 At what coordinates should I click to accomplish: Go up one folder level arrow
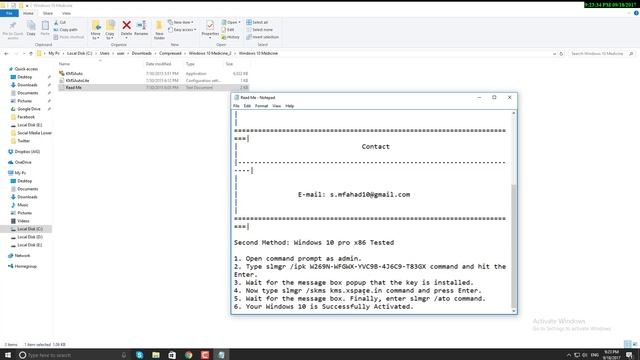[31, 53]
